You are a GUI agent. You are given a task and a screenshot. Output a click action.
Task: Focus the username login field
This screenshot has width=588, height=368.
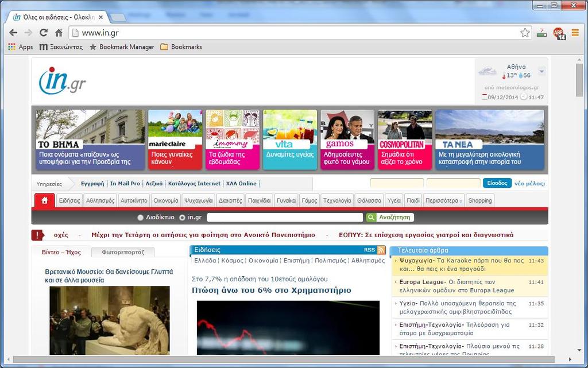[397, 183]
